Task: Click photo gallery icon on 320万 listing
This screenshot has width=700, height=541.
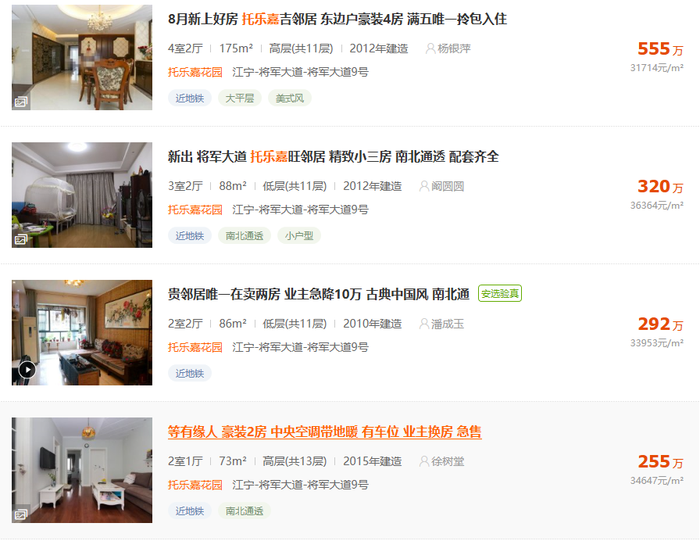Action: 21,240
